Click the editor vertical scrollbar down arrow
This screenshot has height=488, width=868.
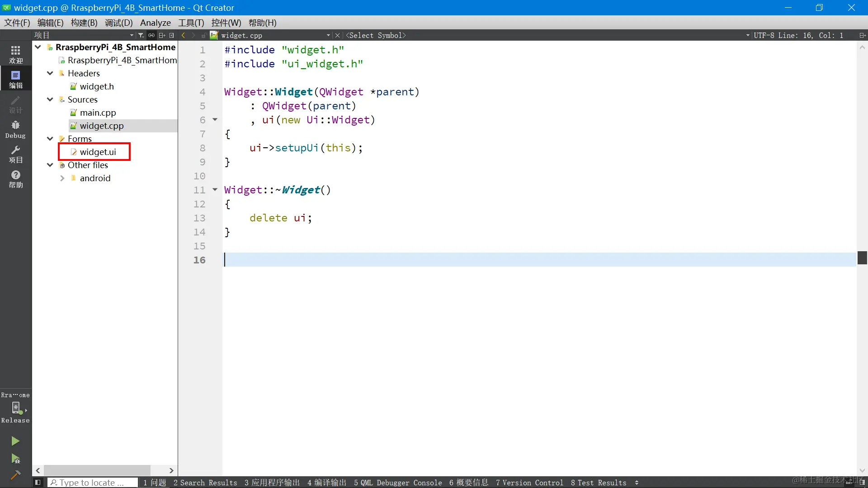(x=862, y=470)
